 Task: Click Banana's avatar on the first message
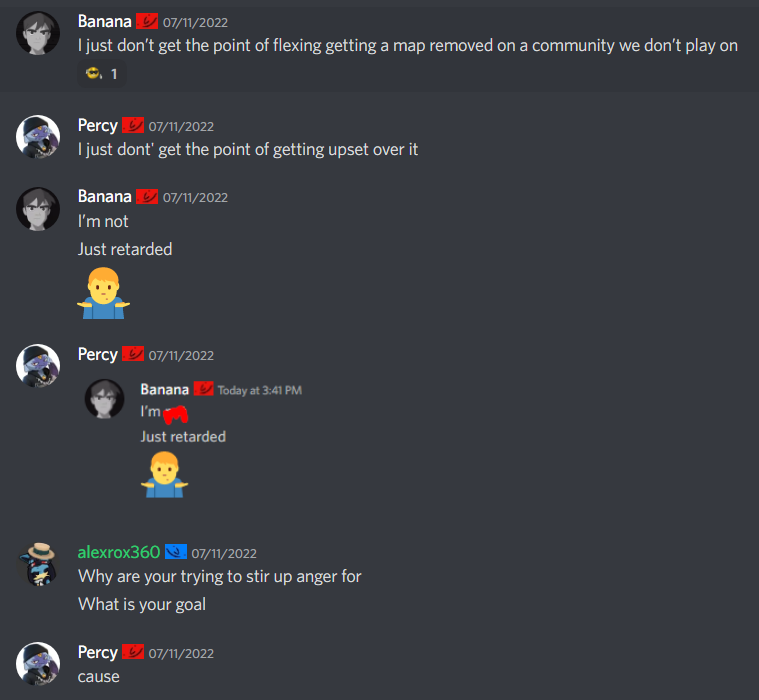pyautogui.click(x=38, y=33)
